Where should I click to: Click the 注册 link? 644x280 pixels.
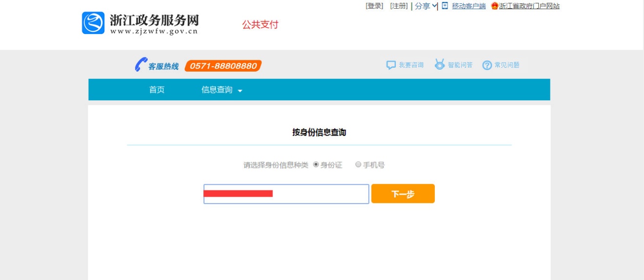click(399, 6)
